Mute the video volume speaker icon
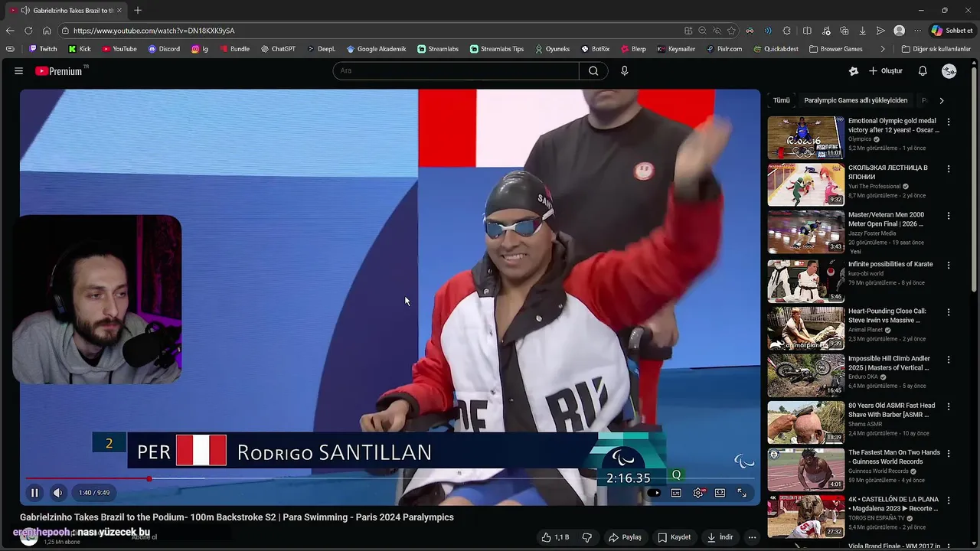980x551 pixels. pos(57,493)
